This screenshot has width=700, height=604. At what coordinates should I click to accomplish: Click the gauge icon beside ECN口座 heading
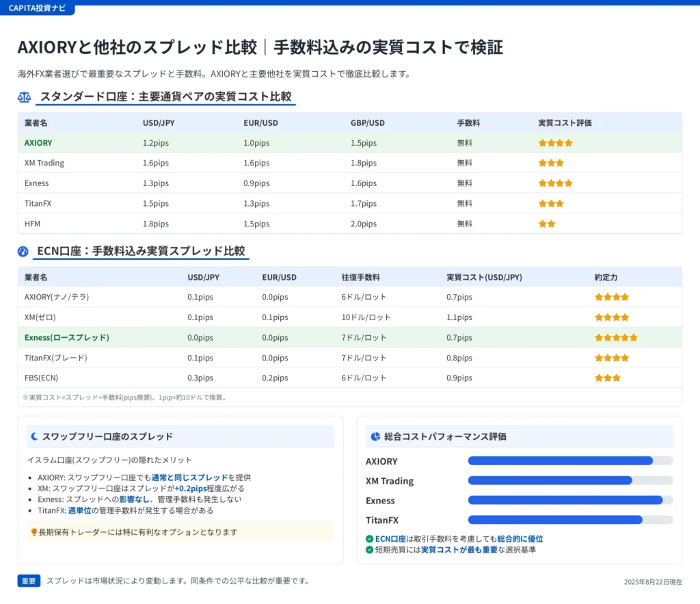(23, 252)
